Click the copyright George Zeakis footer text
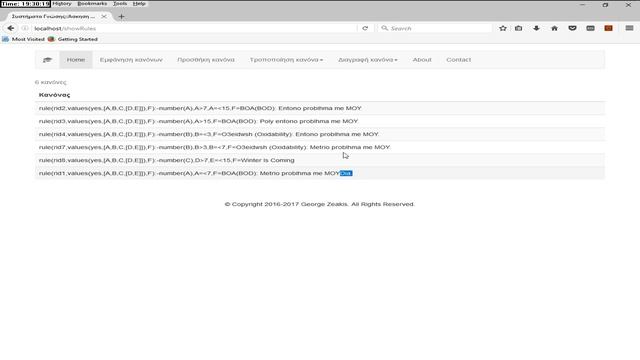This screenshot has width=640, height=360. tap(320, 204)
